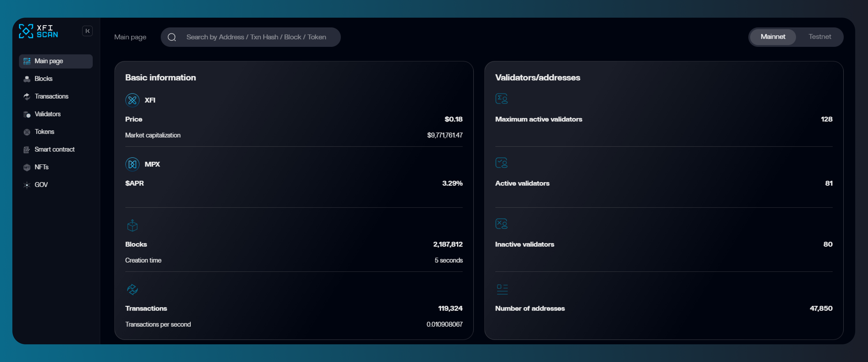Click the price value $0.18
Viewport: 868px width, 362px height.
453,119
